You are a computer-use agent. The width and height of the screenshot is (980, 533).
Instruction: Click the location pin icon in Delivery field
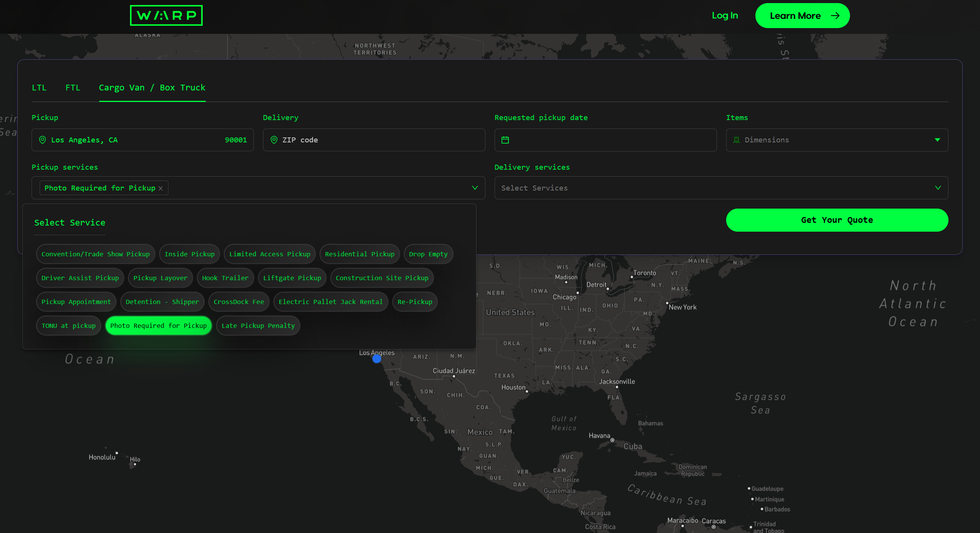coord(274,140)
